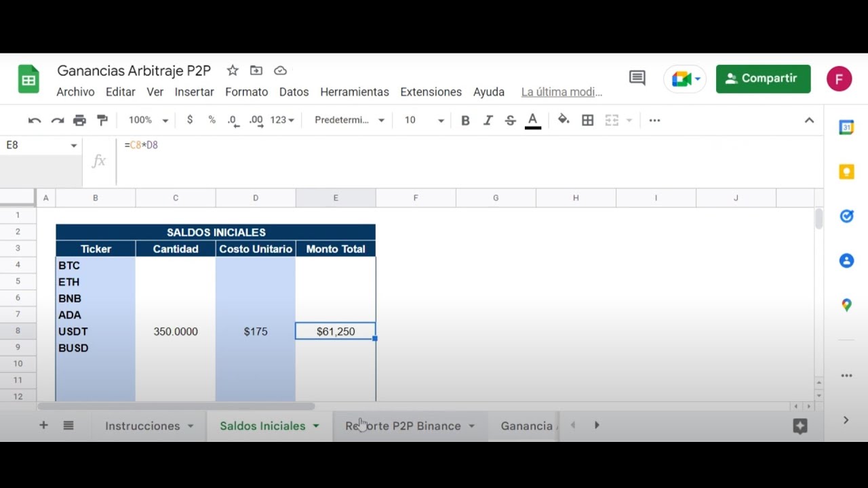Select the BTC ticker cell
Screen dimensions: 868x488
point(96,266)
